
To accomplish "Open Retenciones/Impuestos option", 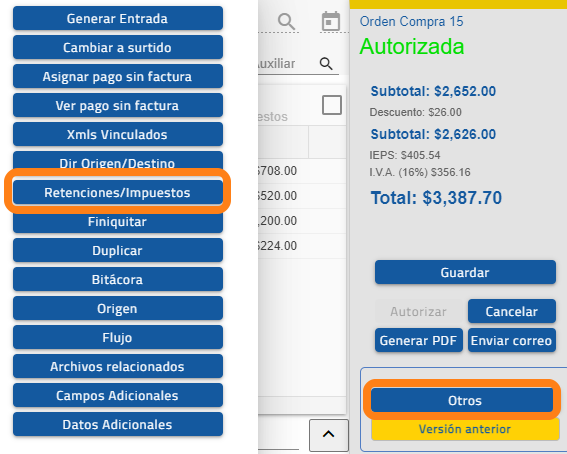I will [x=118, y=192].
